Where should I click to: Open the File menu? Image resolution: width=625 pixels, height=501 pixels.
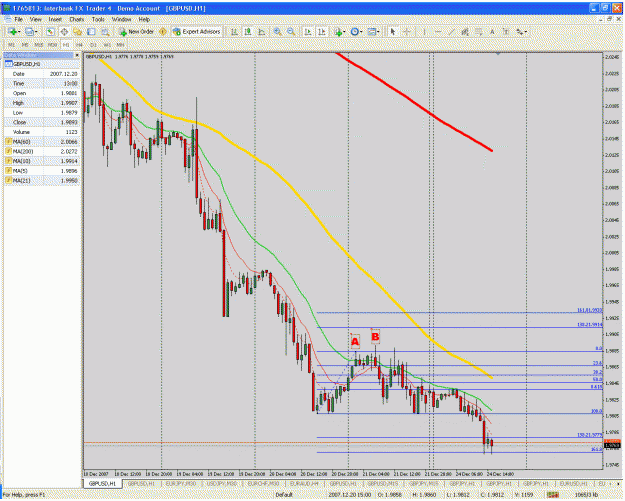point(19,19)
